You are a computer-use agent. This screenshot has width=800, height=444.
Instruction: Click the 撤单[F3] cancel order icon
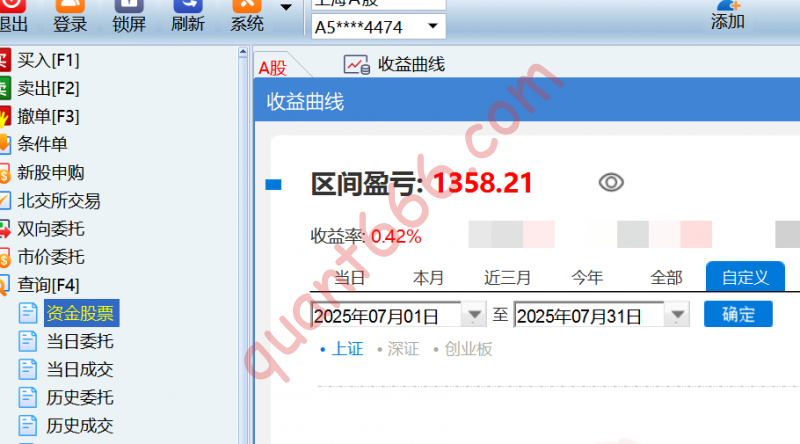[x=5, y=116]
